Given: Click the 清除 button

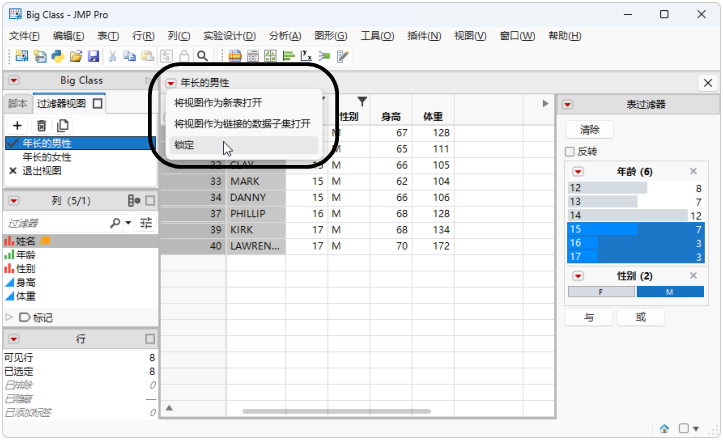Looking at the screenshot, I should [589, 130].
